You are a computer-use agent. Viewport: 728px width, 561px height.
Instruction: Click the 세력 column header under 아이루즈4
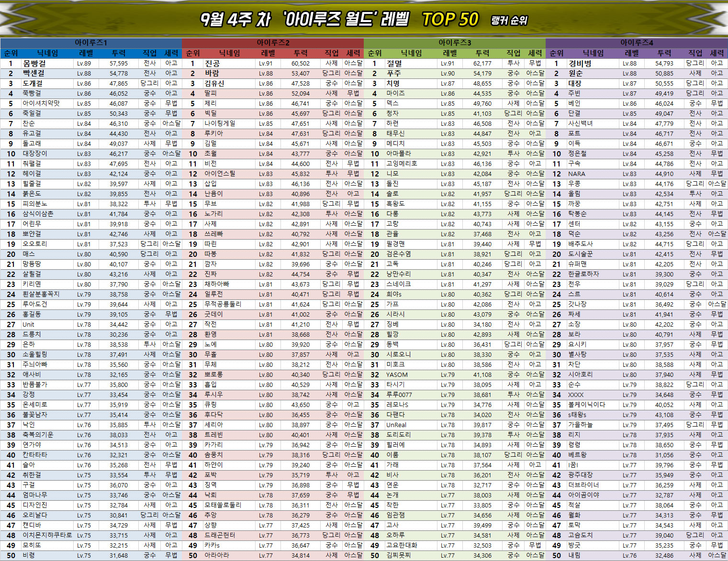[x=717, y=53]
